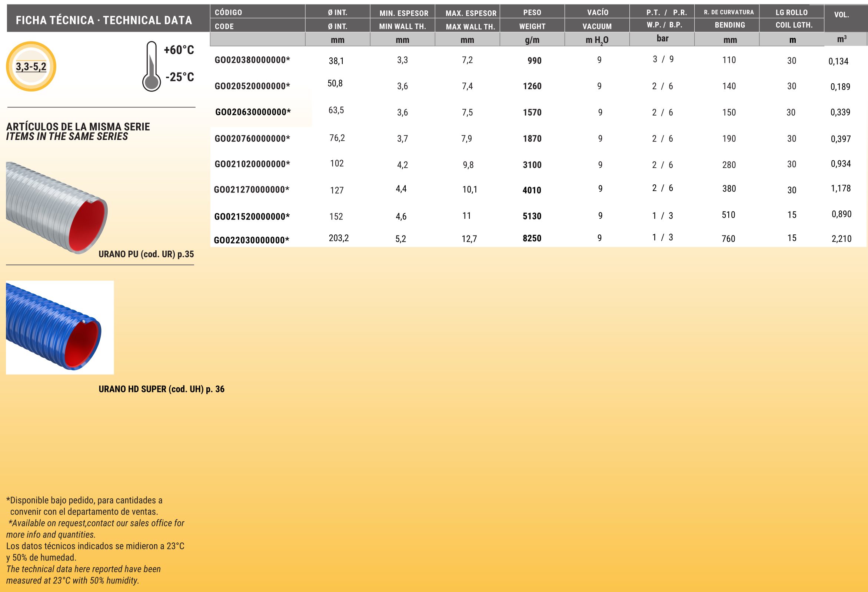Select product code GO021020000000*
Image resolution: width=868 pixels, height=592 pixels.
pos(252,164)
